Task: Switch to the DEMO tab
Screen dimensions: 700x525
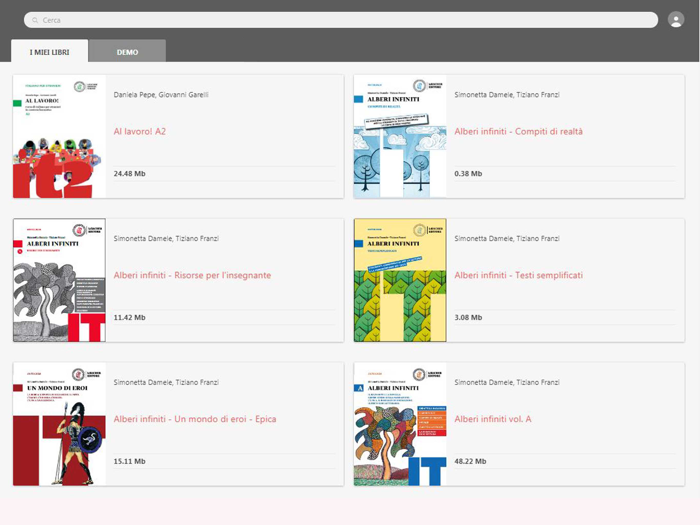Action: (x=127, y=52)
